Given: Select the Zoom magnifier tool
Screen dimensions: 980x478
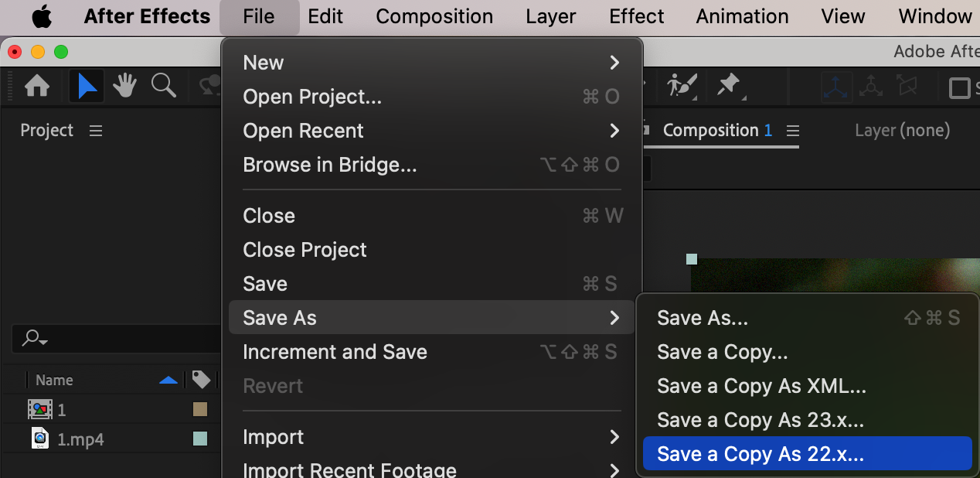Looking at the screenshot, I should coord(164,86).
